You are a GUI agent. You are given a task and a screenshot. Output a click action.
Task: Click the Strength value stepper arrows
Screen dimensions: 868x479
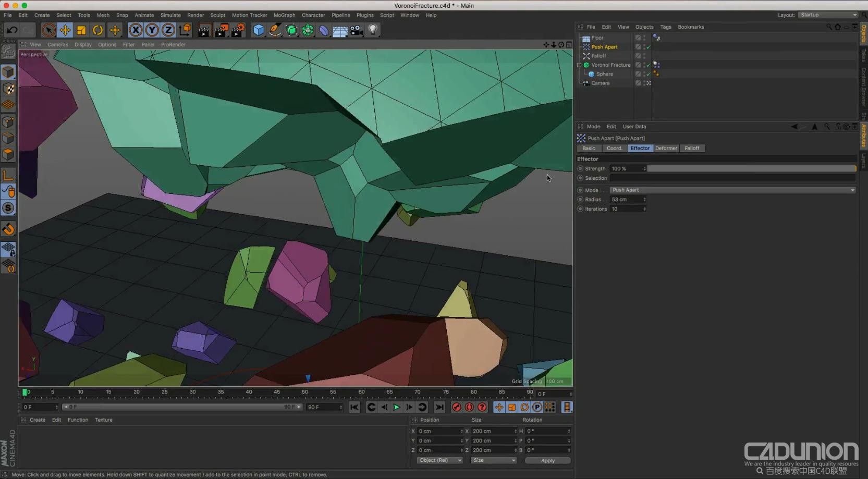click(x=644, y=169)
